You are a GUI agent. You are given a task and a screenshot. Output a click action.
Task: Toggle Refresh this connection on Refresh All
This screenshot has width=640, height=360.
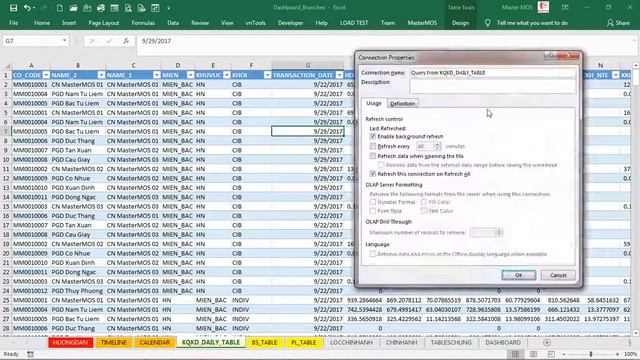pyautogui.click(x=373, y=174)
